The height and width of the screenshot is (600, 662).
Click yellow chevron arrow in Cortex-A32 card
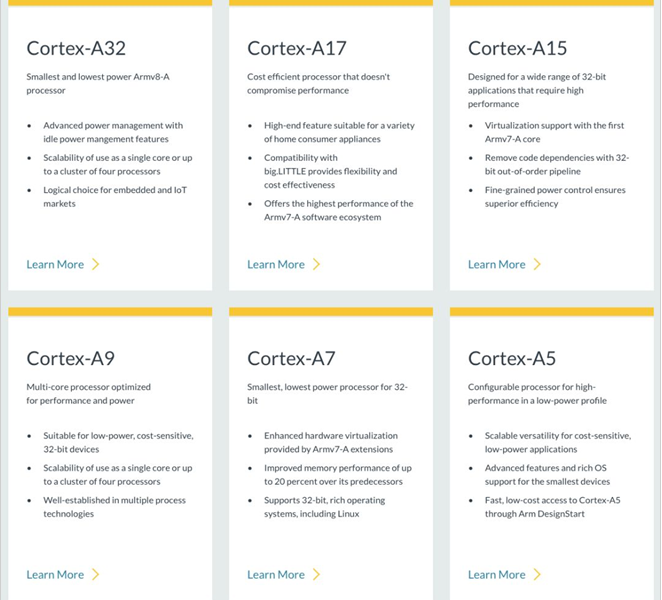96,264
